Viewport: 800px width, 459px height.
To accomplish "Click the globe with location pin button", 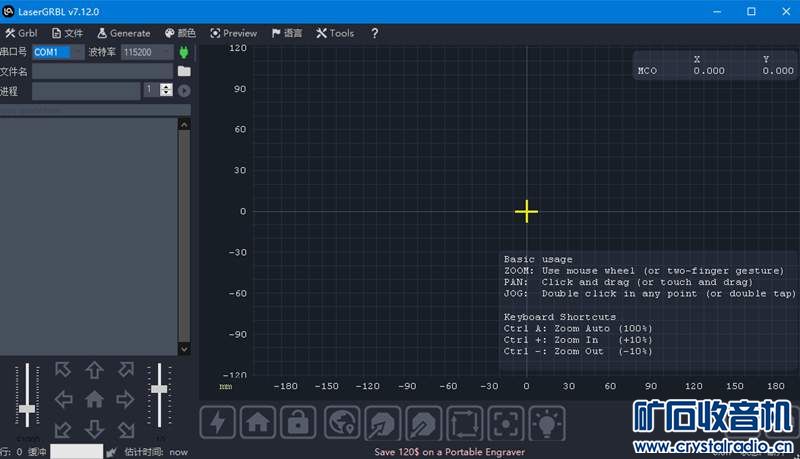I will coord(342,422).
